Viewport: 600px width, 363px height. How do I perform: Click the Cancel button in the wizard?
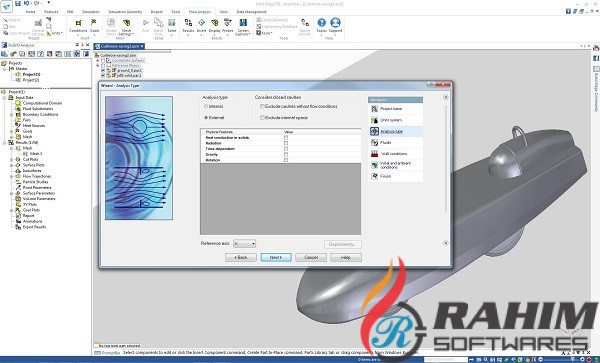311,257
